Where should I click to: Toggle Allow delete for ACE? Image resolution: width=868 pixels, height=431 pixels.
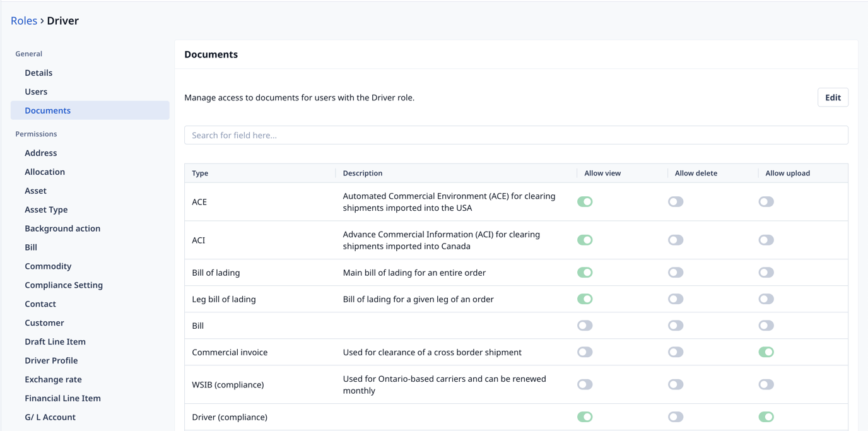pos(676,202)
